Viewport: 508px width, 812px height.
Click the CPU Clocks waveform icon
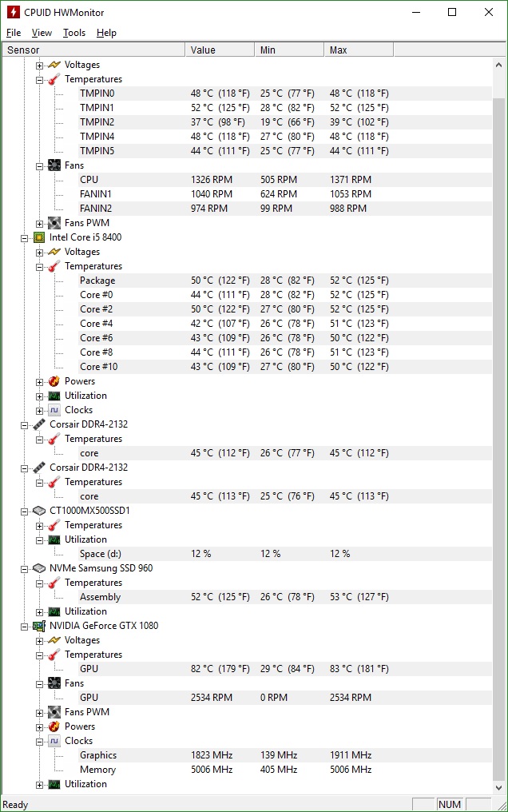[x=54, y=410]
